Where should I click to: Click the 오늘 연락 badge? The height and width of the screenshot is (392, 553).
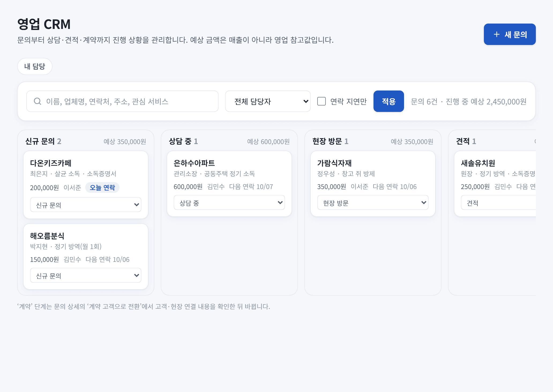(102, 187)
